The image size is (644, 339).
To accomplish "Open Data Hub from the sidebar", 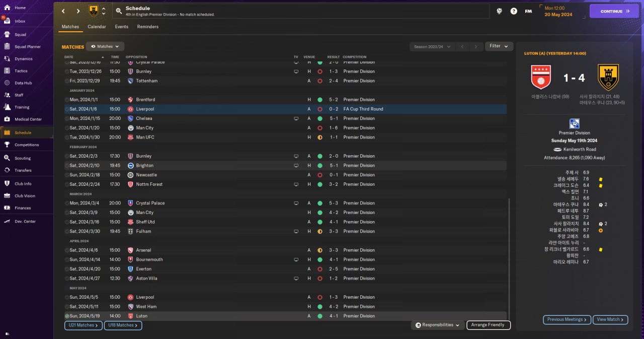I will coord(23,83).
